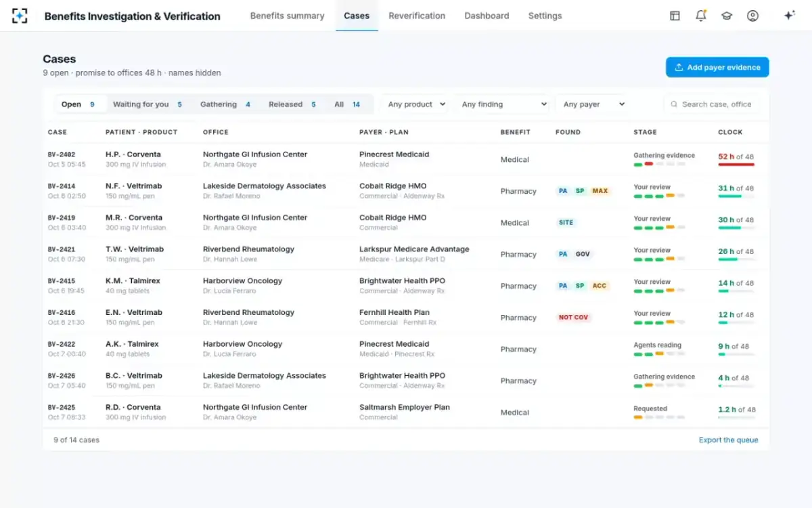Click Requested stage on BV-2425

coord(650,408)
